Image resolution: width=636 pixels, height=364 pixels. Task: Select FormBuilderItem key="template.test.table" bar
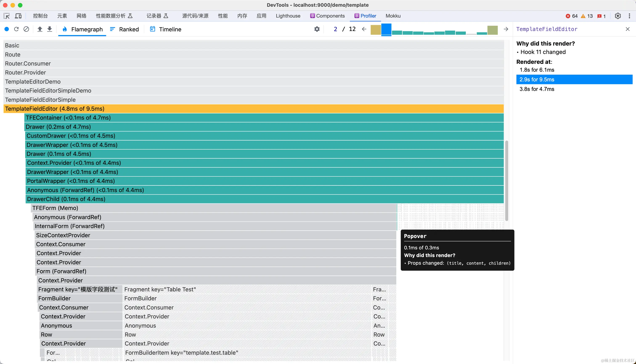tap(247, 353)
